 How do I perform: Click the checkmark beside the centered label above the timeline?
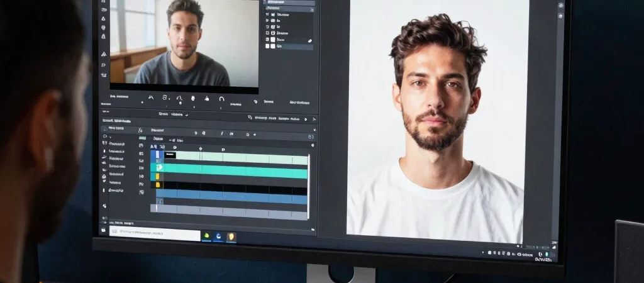click(186, 114)
